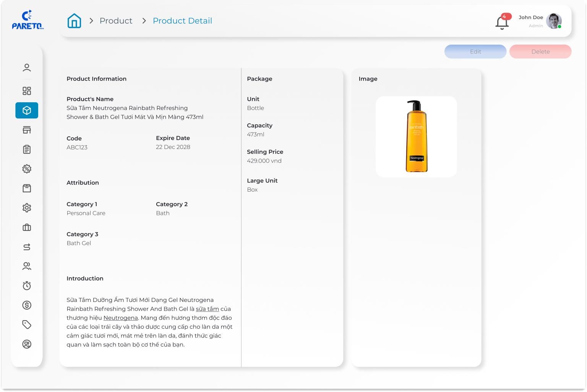Open the dashboard grid sidebar icon
This screenshot has width=587, height=392.
27,91
